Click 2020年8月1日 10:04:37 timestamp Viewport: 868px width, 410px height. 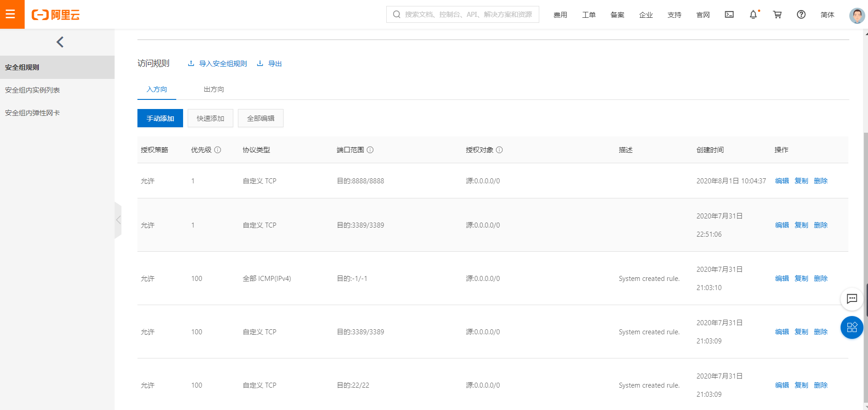(x=731, y=181)
